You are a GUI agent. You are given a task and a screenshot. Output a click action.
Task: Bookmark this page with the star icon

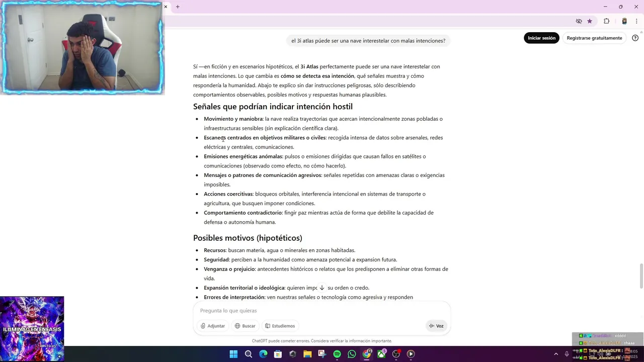click(x=590, y=21)
